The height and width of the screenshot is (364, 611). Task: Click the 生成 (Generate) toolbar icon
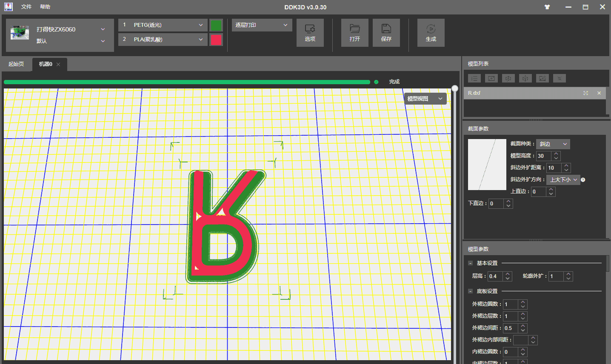pos(431,33)
